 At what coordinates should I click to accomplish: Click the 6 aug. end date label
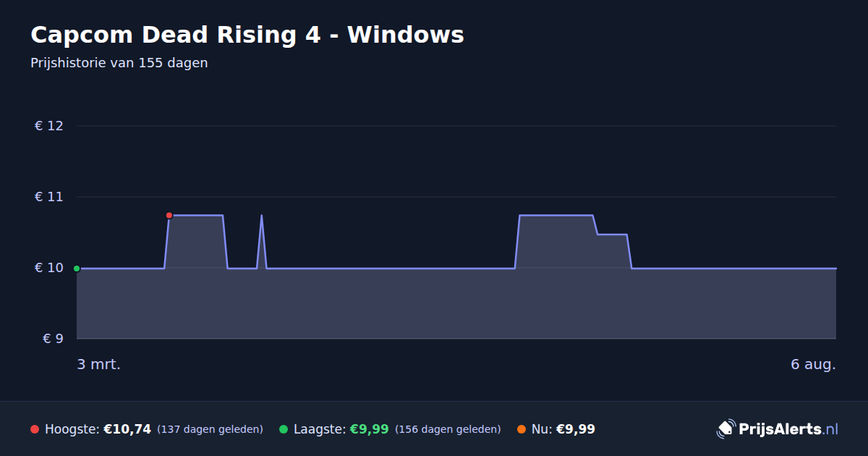pyautogui.click(x=813, y=364)
